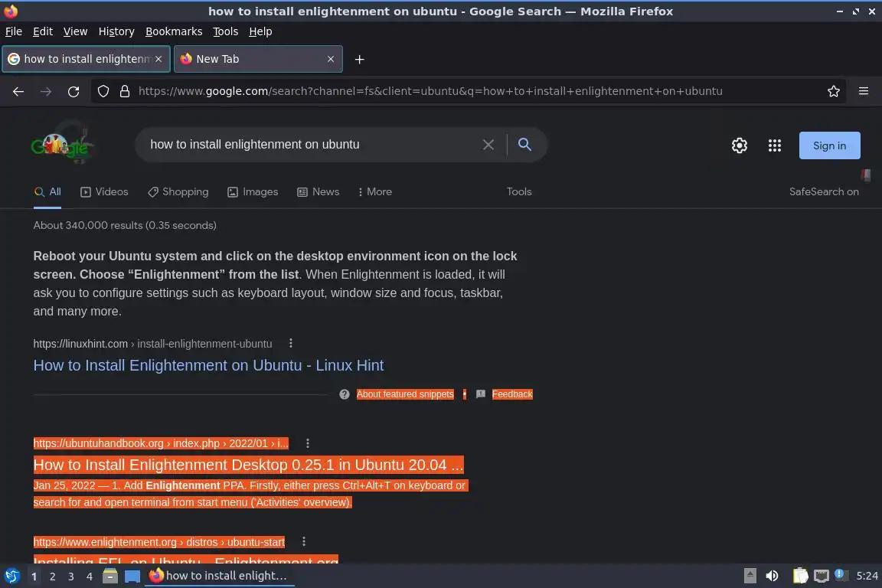Image resolution: width=882 pixels, height=588 pixels.
Task: Click the forward navigation arrow
Action: point(46,91)
